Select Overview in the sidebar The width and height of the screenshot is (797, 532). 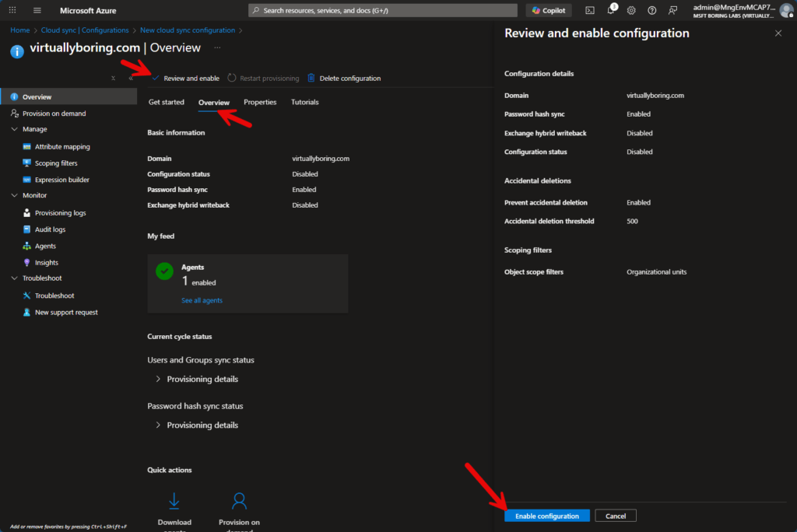point(68,96)
